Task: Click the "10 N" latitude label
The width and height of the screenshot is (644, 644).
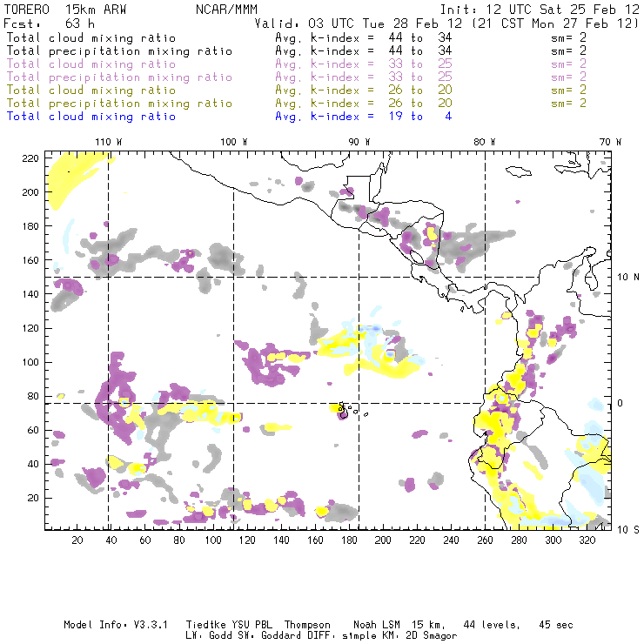Action: pos(628,278)
